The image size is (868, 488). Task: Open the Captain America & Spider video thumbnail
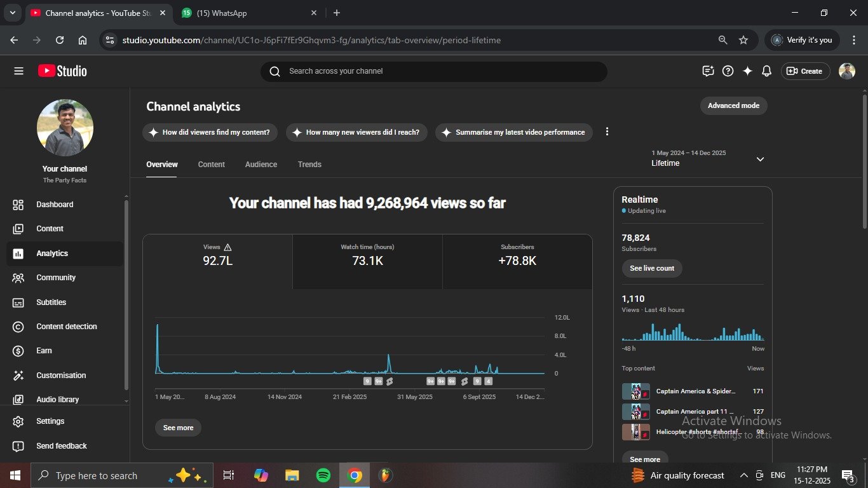pos(635,391)
